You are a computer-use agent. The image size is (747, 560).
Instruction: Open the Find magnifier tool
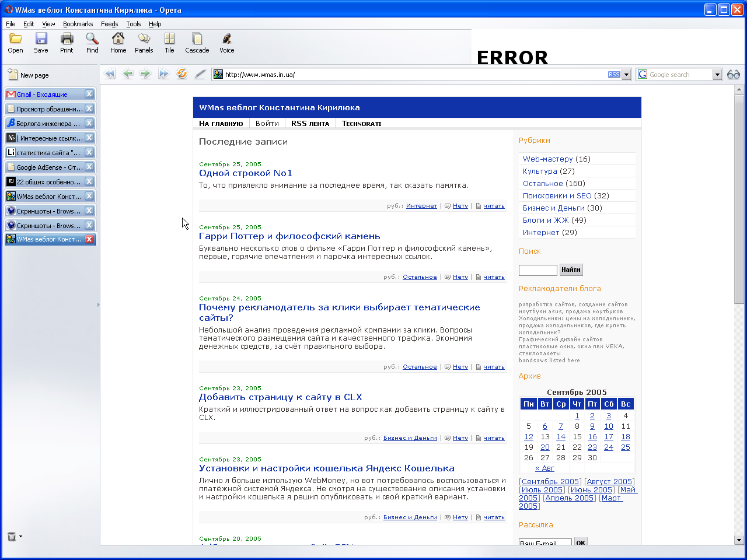click(x=92, y=38)
